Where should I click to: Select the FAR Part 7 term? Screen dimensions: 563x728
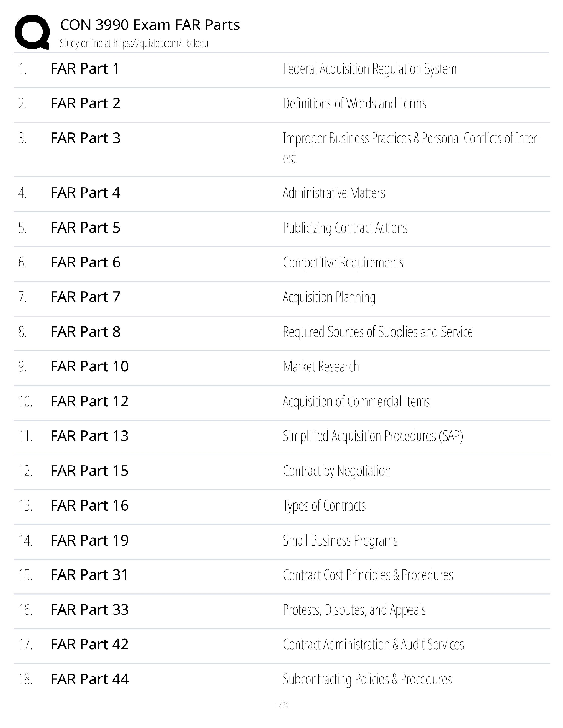tap(85, 297)
